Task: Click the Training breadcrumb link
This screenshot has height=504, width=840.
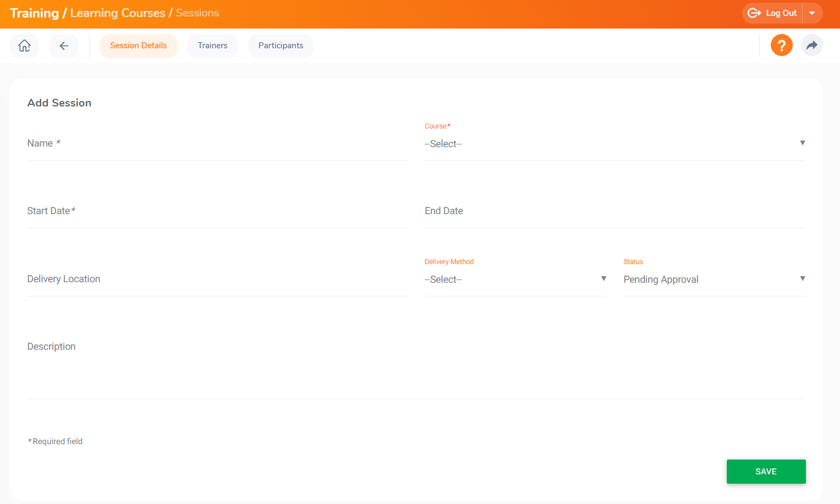Action: pos(34,13)
